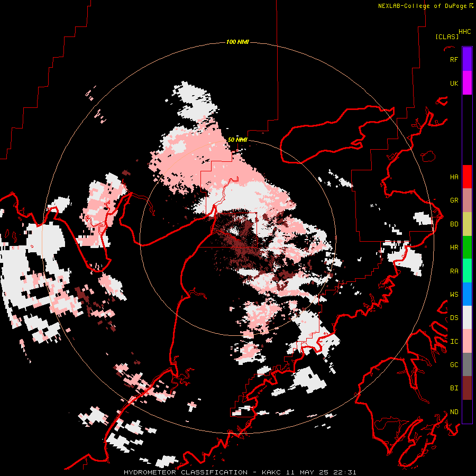The image size is (476, 476).
Task: Click the BD legend label
Action: [454, 224]
